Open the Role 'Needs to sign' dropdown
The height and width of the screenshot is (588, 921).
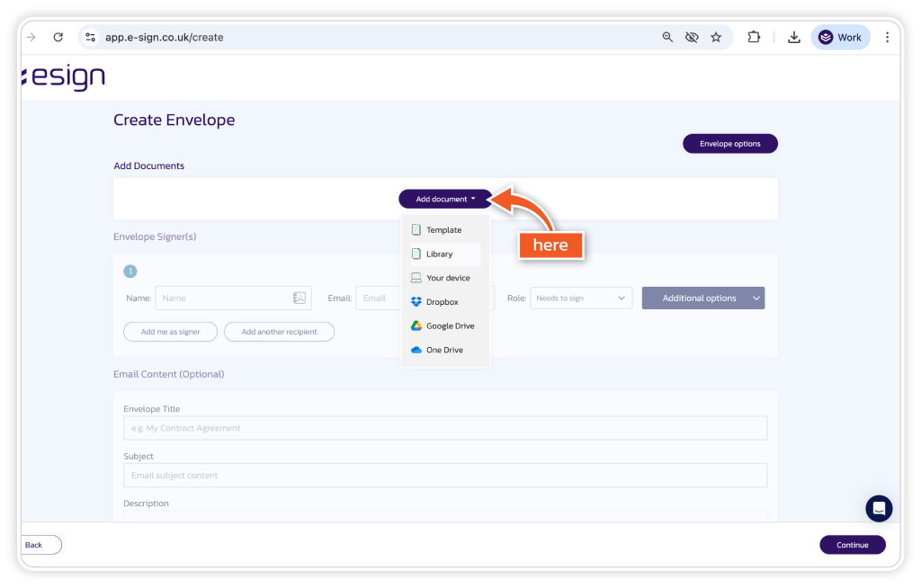tap(581, 298)
